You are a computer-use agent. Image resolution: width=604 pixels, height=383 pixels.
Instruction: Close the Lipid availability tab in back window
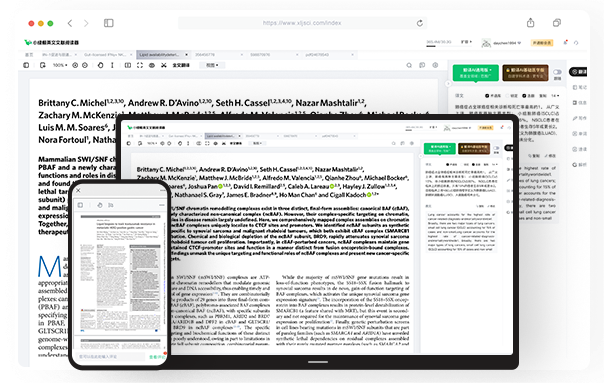click(187, 55)
